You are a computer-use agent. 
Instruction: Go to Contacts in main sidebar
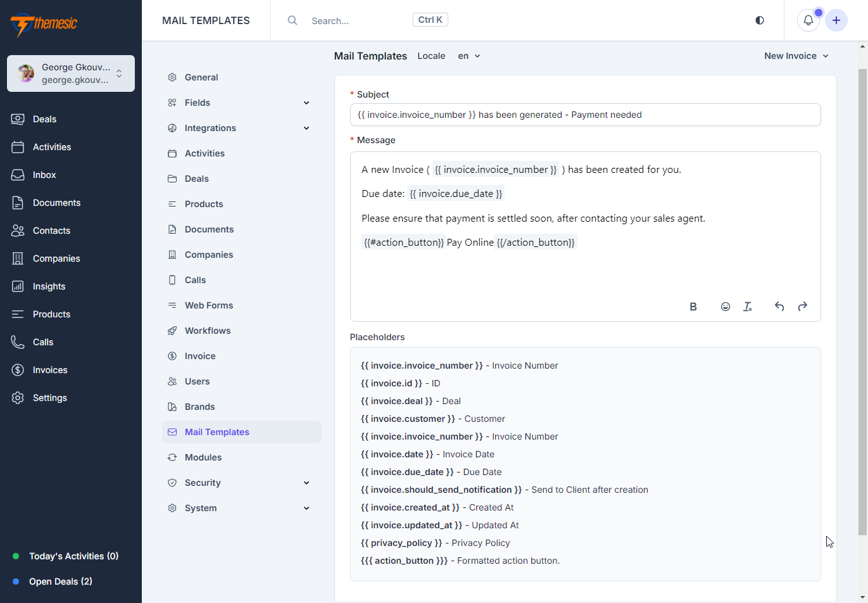[71, 231]
